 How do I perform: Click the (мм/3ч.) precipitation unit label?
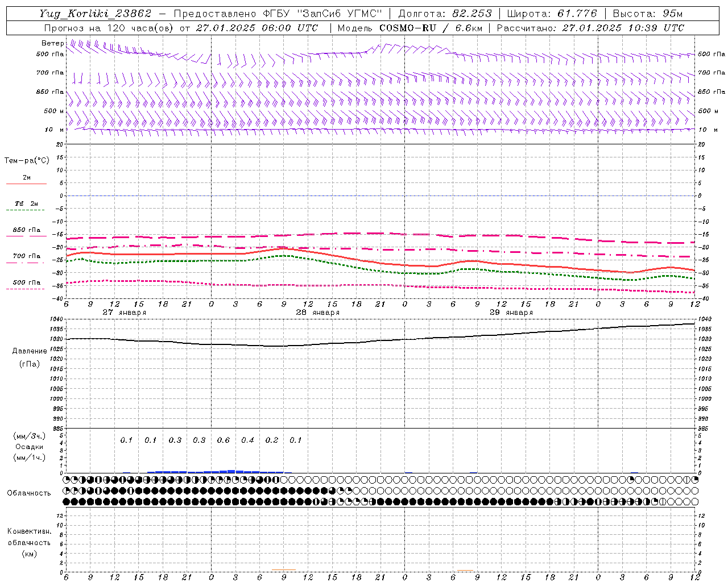pos(30,436)
